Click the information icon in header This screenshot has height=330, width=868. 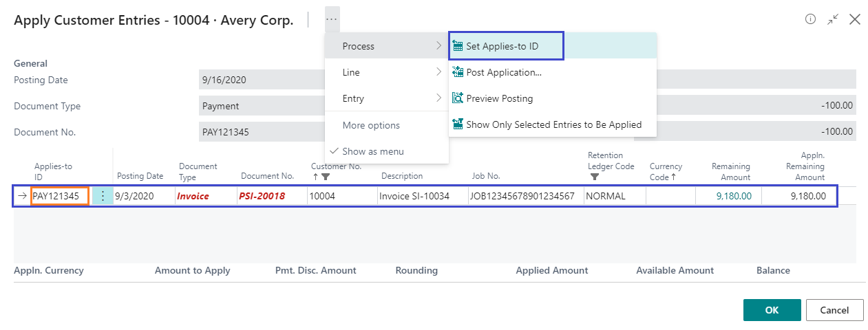pos(811,19)
